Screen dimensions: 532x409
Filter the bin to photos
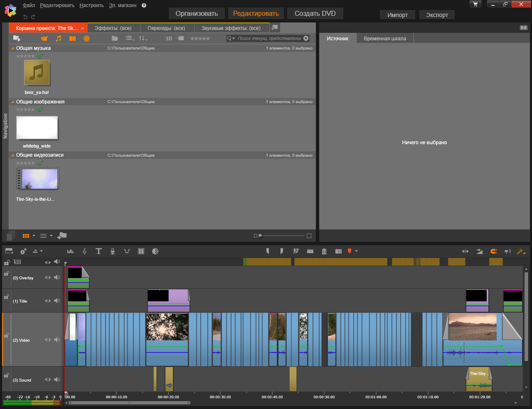pos(73,38)
